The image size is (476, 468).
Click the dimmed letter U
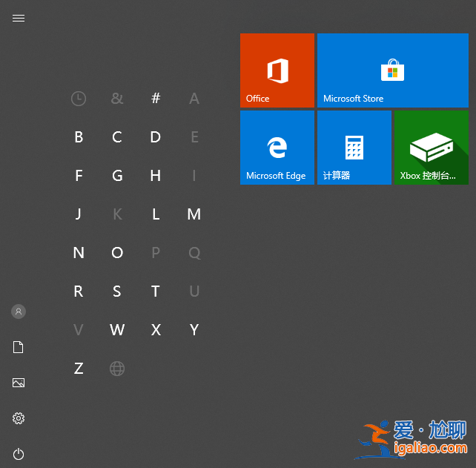click(194, 291)
